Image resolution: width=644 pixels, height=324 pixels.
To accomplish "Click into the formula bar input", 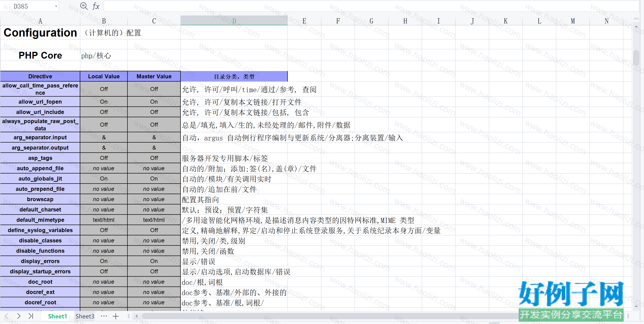I will [x=371, y=6].
